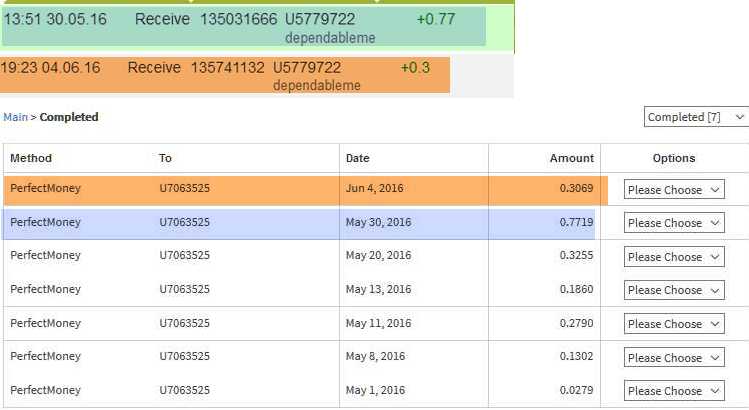The image size is (749, 410).
Task: Open Please Choose dropdown for May 13, 2016
Action: pyautogui.click(x=674, y=290)
